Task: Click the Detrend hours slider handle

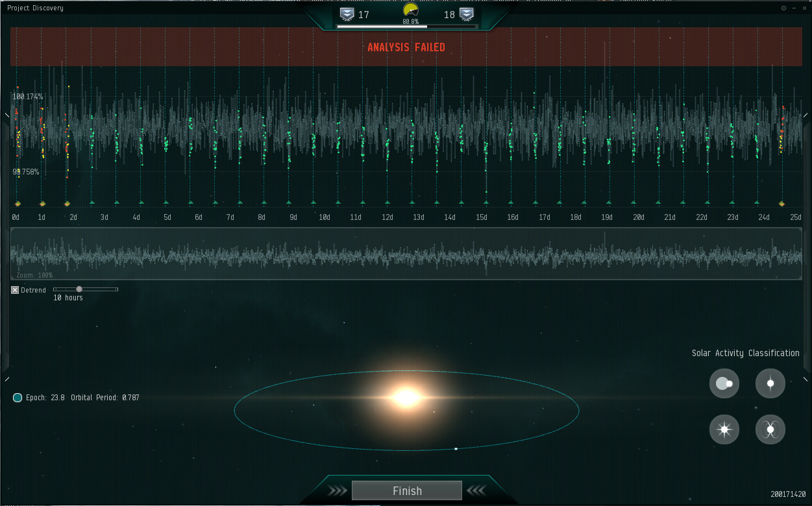Action: point(79,289)
